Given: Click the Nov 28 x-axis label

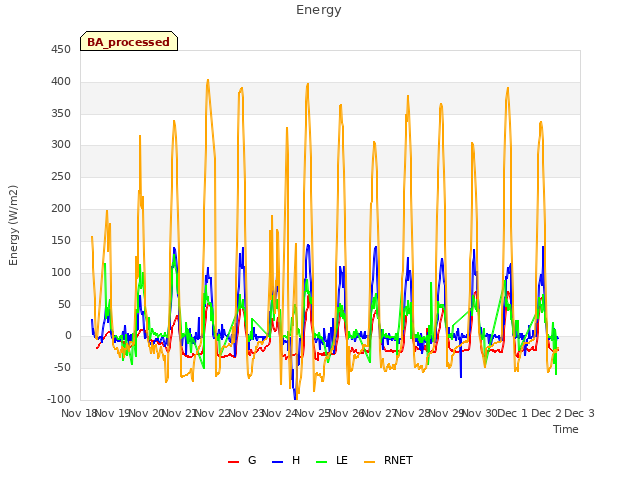Looking at the screenshot, I should coord(413,413).
